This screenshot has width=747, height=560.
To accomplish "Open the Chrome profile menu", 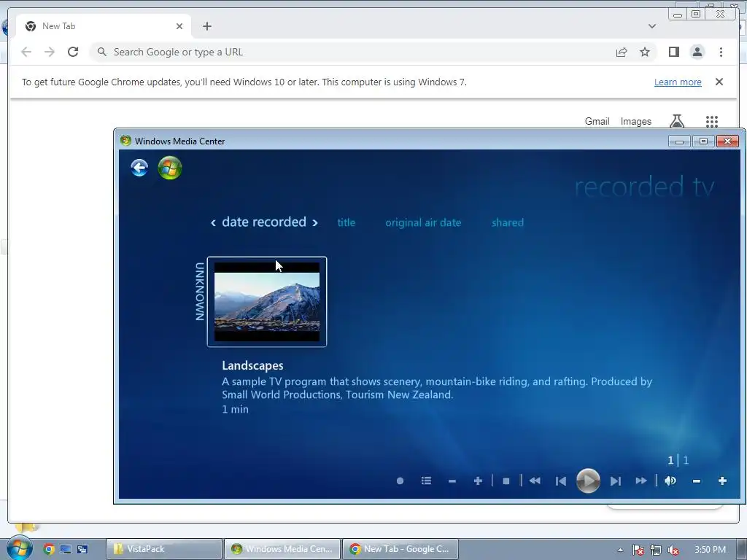I will pyautogui.click(x=697, y=52).
